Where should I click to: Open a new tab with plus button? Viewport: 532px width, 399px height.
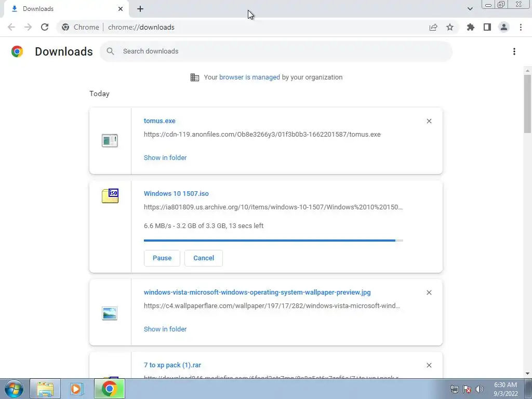click(140, 9)
